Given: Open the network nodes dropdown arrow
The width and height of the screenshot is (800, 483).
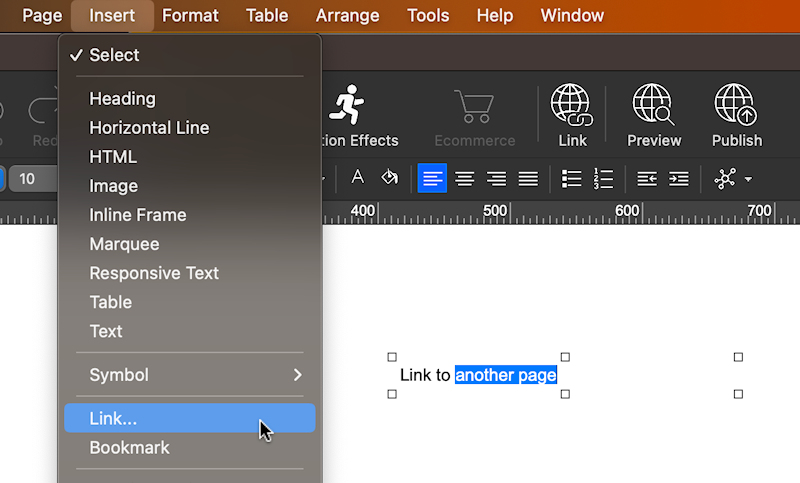Looking at the screenshot, I should click(x=748, y=180).
